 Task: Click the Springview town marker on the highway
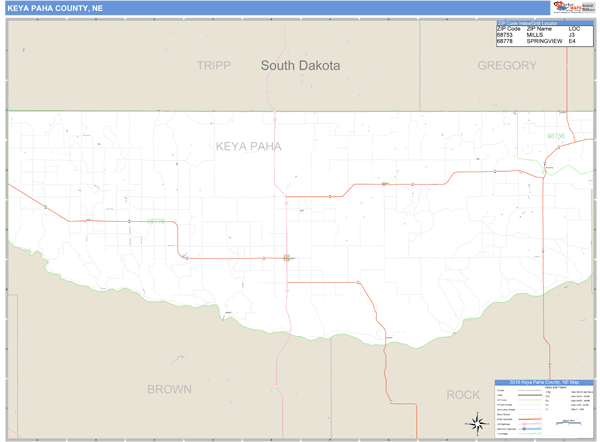coord(287,258)
